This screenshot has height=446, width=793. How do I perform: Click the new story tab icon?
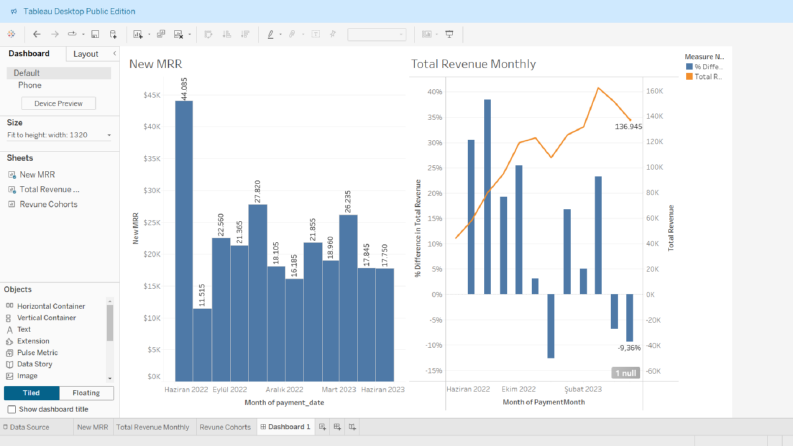click(353, 427)
